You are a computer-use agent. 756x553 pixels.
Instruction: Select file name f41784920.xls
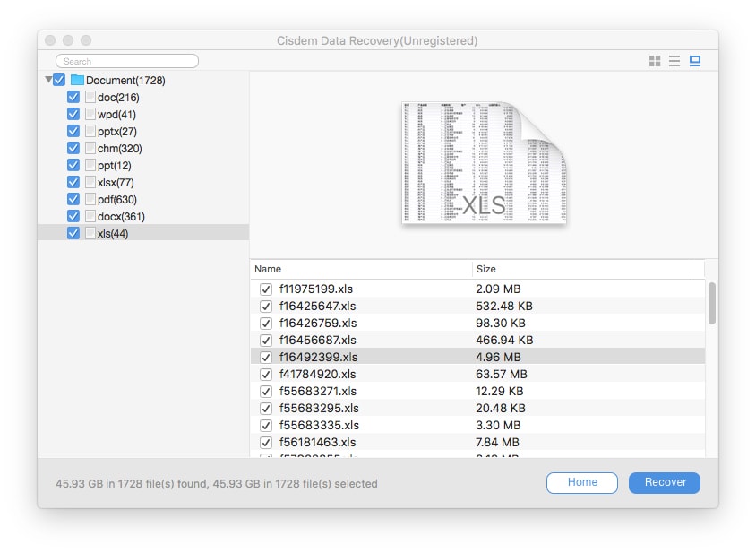[x=317, y=374]
